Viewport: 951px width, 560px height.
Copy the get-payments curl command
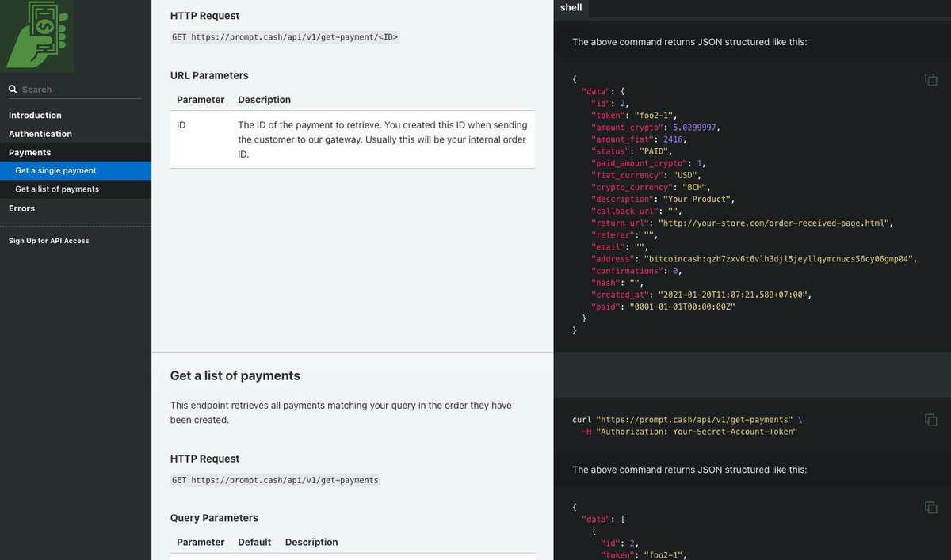click(x=931, y=419)
